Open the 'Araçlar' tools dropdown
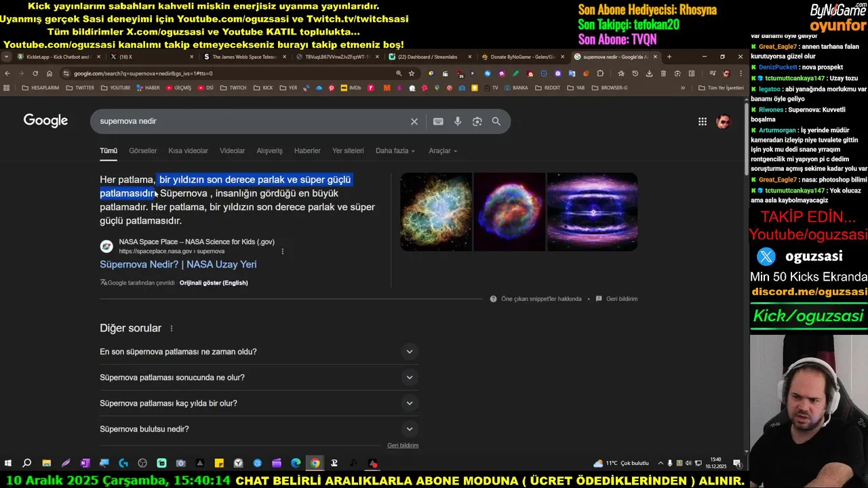Image resolution: width=868 pixels, height=488 pixels. [443, 150]
